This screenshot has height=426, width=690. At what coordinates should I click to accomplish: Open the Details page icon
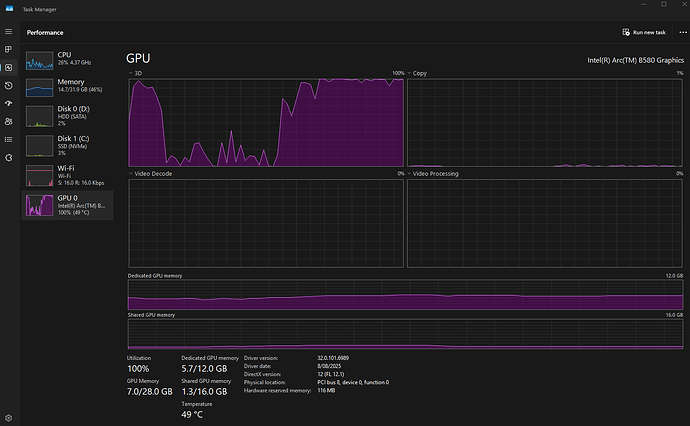tap(8, 140)
